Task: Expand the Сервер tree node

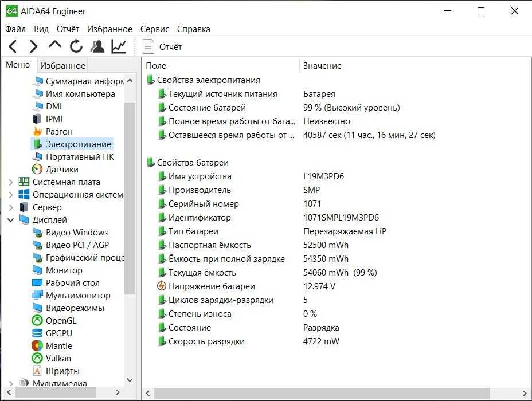Action: coord(11,207)
